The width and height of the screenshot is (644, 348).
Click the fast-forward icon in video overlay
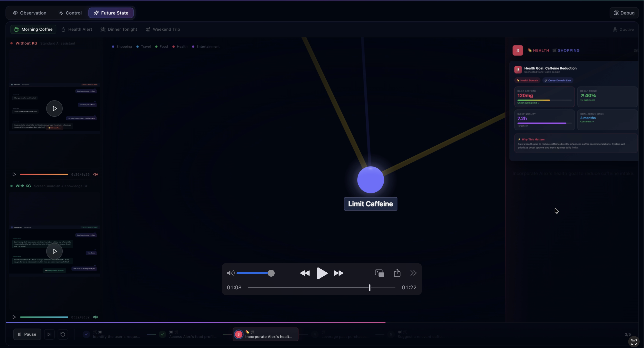[x=338, y=273]
